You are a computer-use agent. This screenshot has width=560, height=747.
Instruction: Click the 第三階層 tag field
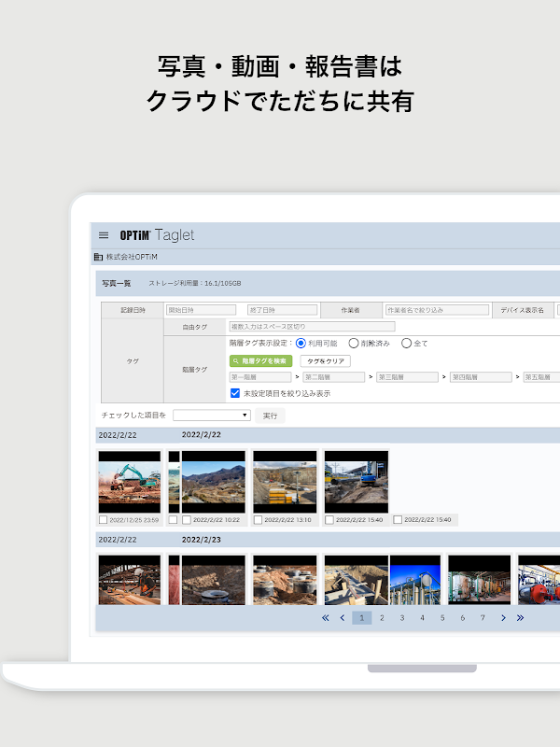pyautogui.click(x=407, y=377)
